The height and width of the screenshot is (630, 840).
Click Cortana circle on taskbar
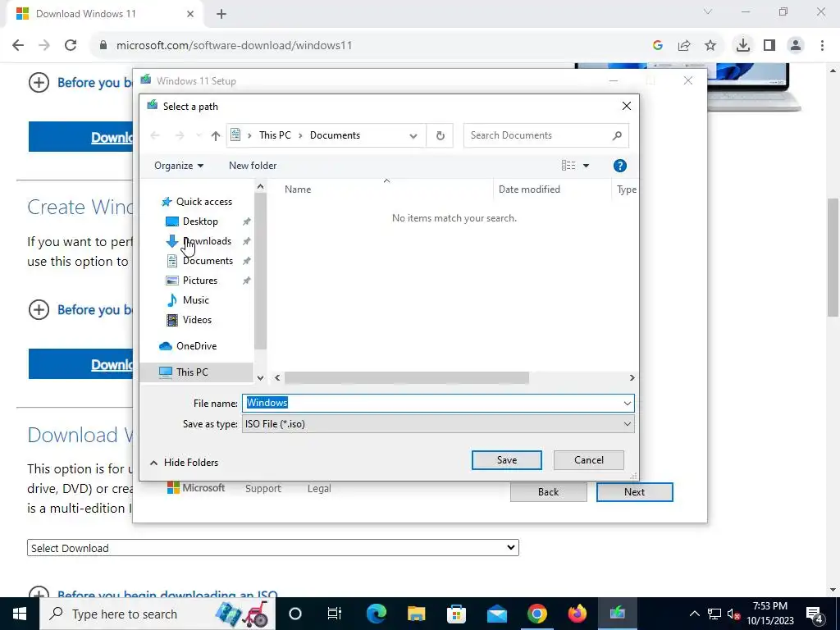(295, 614)
